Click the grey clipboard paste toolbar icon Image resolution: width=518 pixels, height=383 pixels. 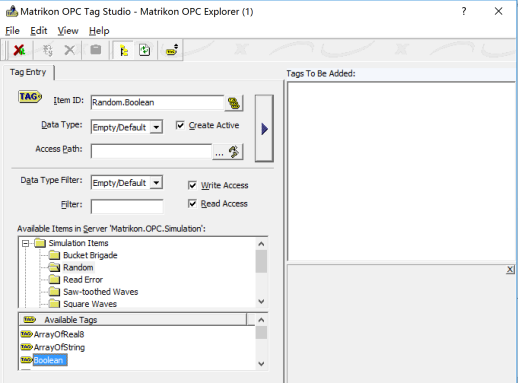point(96,50)
